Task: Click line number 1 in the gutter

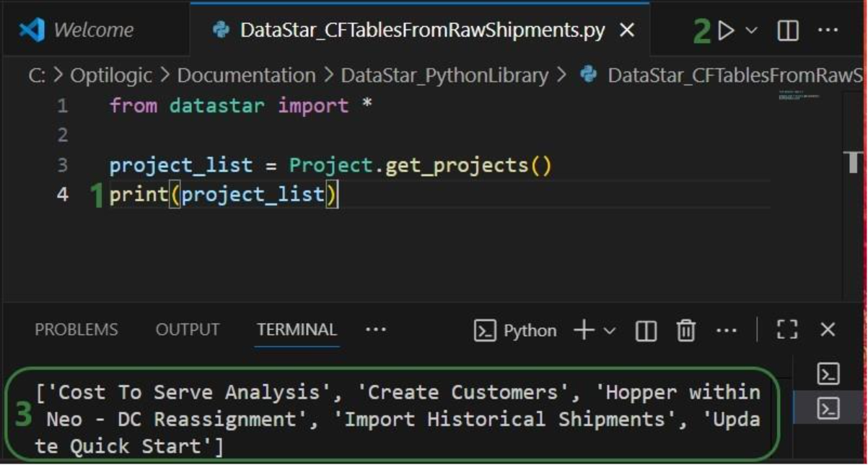Action: point(63,106)
